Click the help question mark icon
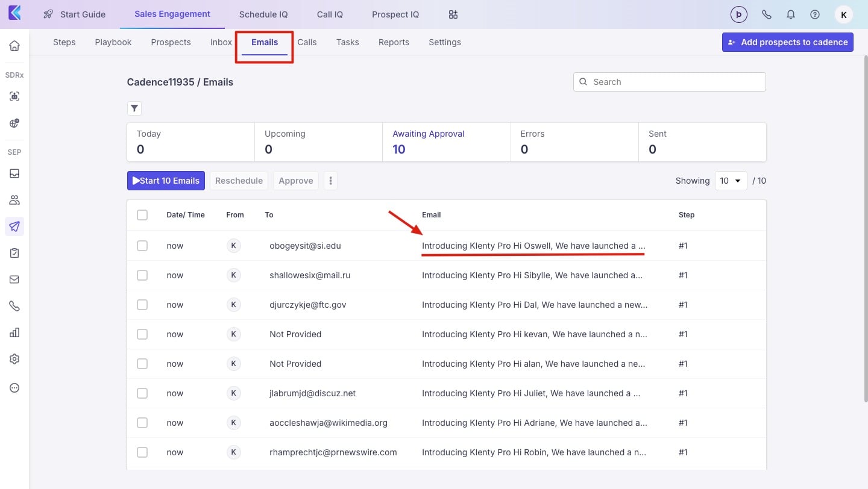 [x=815, y=14]
